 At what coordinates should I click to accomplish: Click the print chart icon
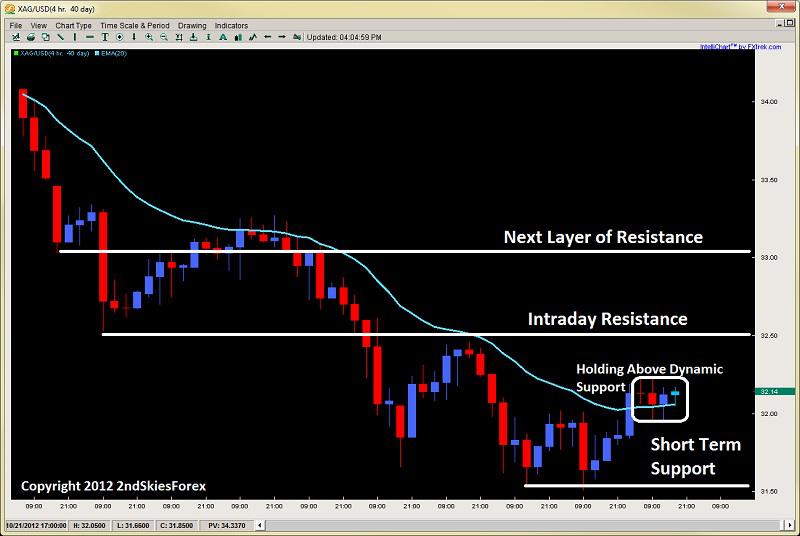pyautogui.click(x=31, y=37)
